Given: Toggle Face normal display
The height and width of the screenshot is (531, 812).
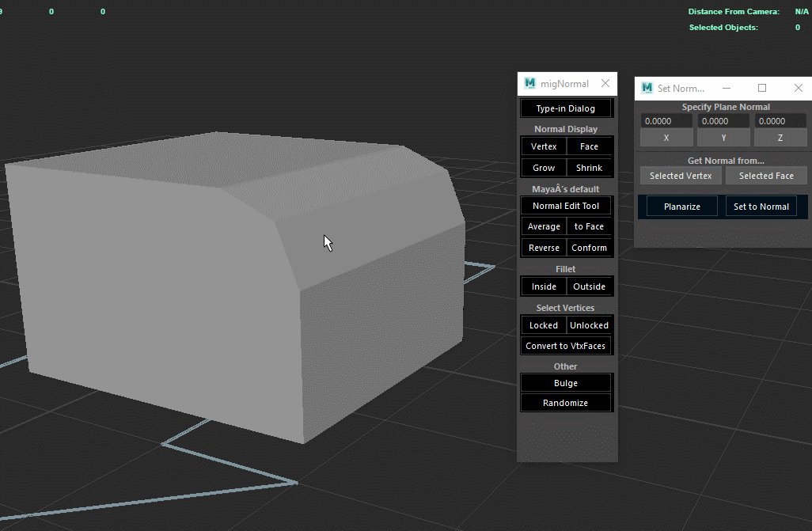Looking at the screenshot, I should 589,146.
